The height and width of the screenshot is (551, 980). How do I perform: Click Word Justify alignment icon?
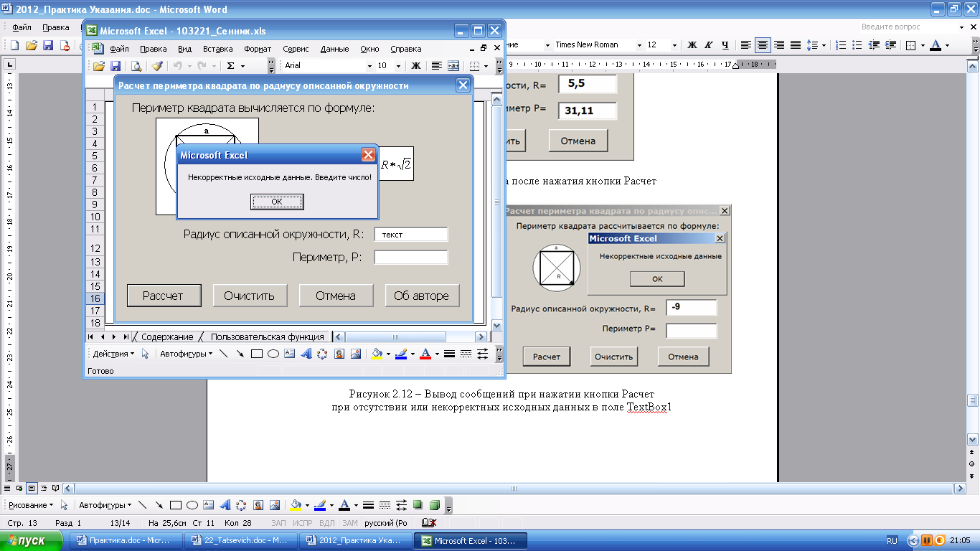pos(796,44)
